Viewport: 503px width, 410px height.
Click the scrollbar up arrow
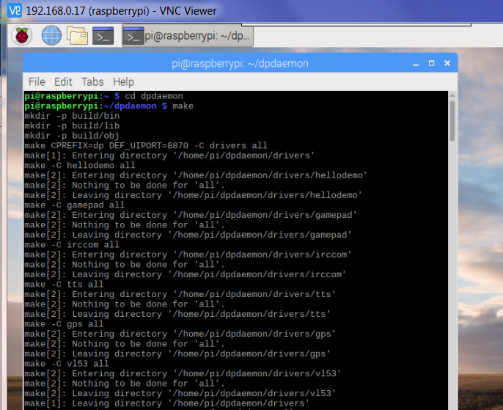tap(452, 96)
